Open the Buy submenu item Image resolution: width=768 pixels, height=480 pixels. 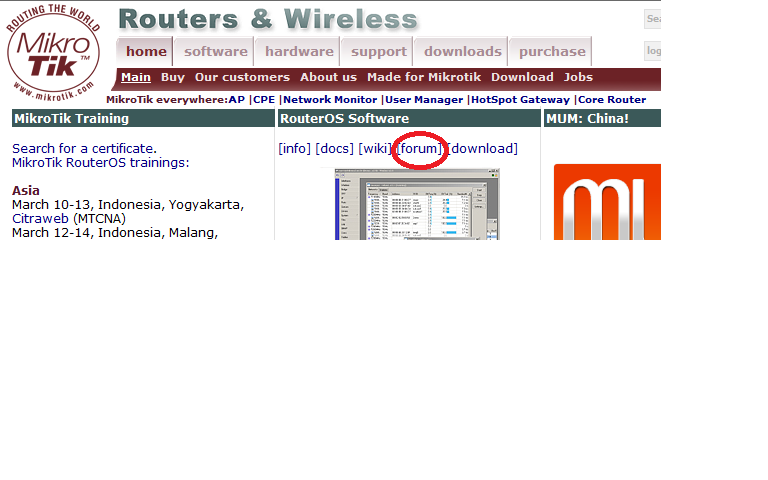(x=172, y=77)
